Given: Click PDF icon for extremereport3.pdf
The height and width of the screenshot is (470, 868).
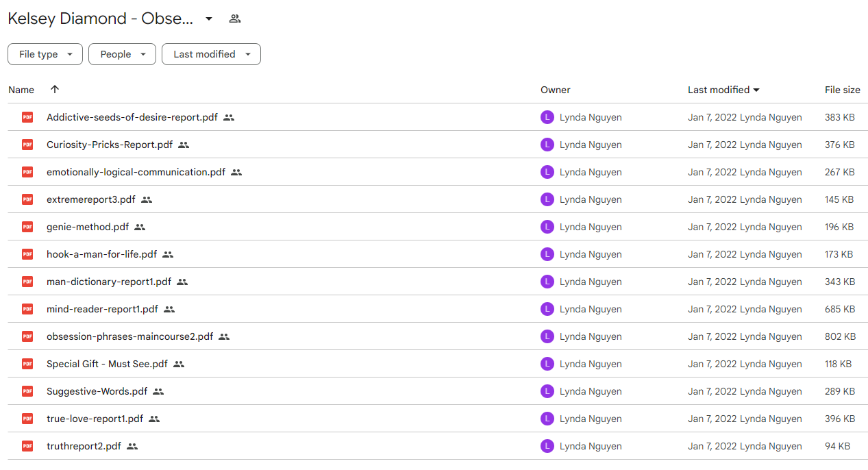Looking at the screenshot, I should click(27, 199).
